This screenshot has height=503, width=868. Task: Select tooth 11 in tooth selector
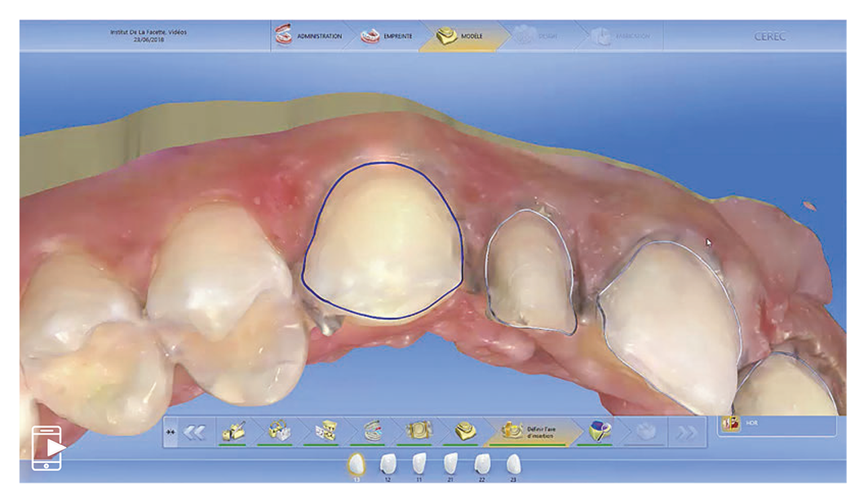click(x=418, y=465)
